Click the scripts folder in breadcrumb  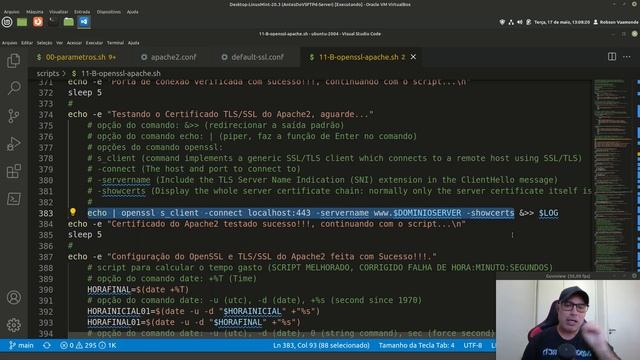[x=48, y=73]
